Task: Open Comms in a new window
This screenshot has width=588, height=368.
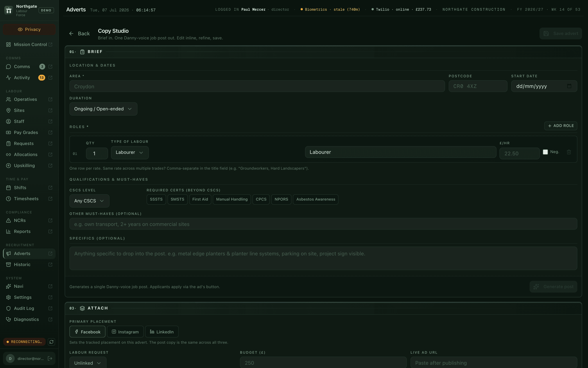Action: (x=50, y=66)
